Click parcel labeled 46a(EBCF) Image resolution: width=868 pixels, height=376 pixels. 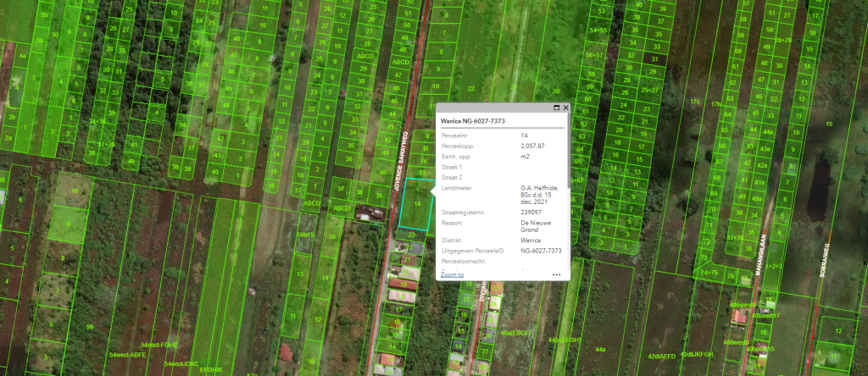(515, 334)
